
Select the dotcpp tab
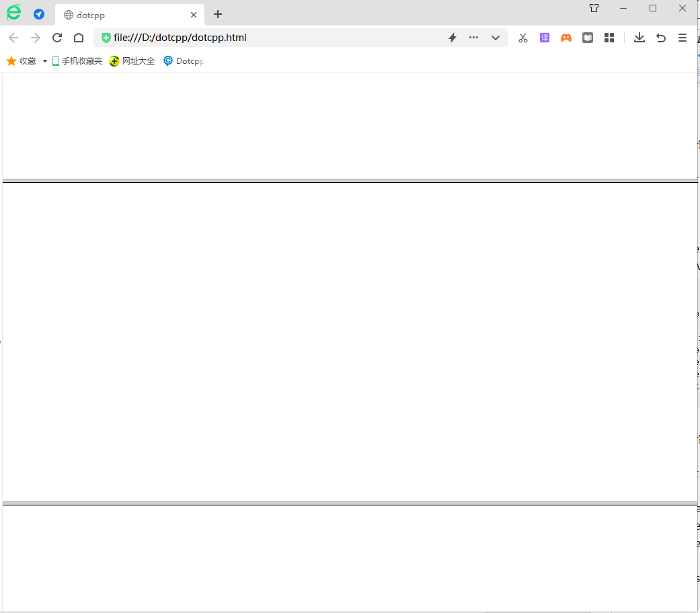click(x=121, y=15)
